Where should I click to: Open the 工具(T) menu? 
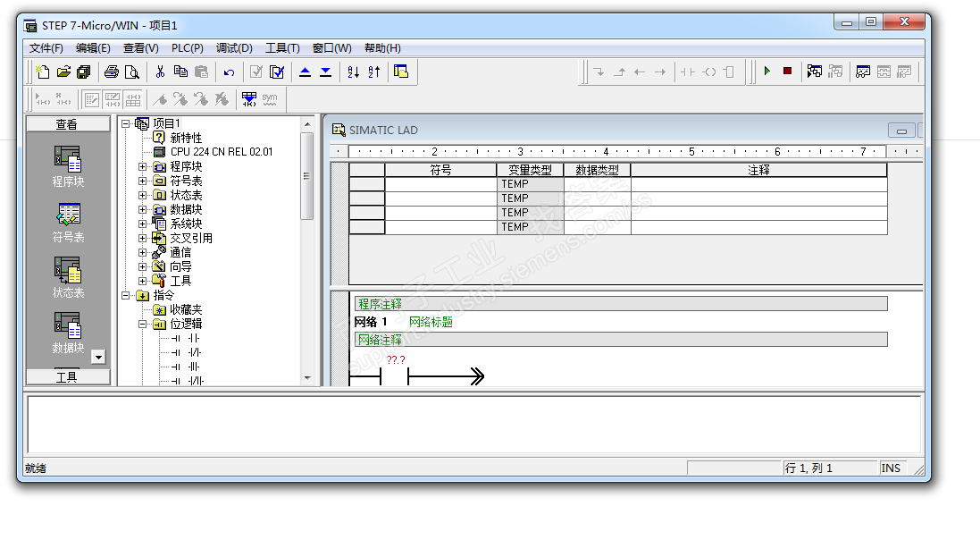point(282,48)
